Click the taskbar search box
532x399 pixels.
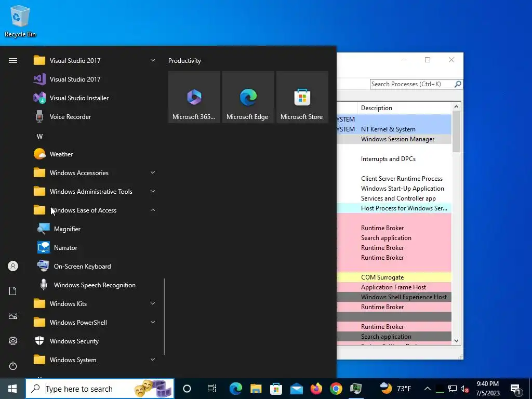(x=100, y=389)
